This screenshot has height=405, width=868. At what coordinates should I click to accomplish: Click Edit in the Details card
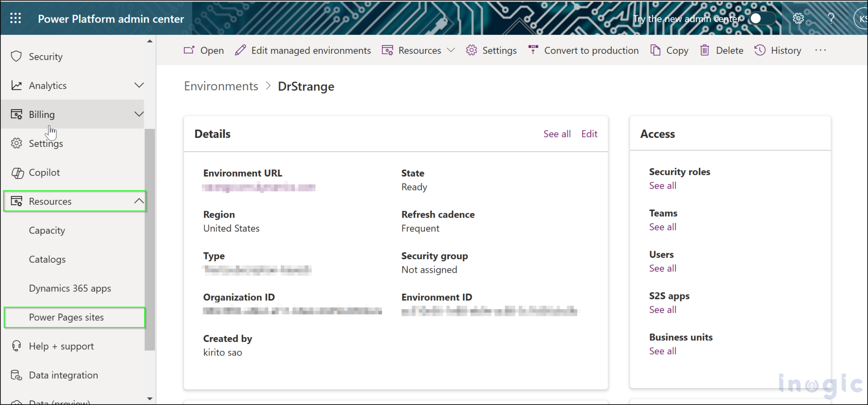[x=589, y=134]
